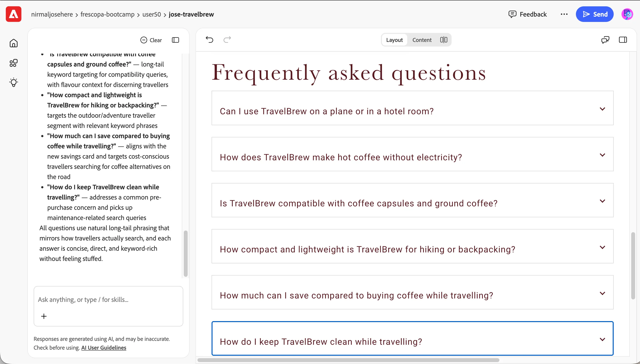Viewport: 640px width, 364px height.
Task: Select 'How does TravelBrew make hot coffee' text
Action: [341, 157]
